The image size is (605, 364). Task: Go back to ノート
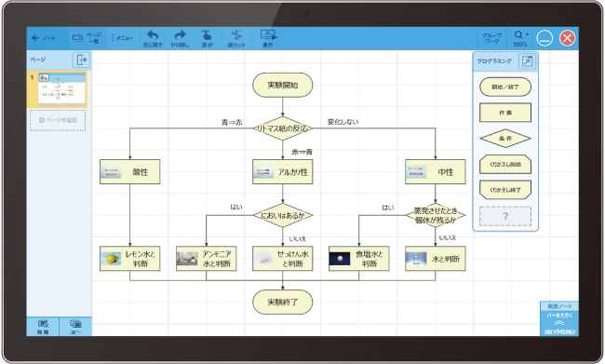coord(44,38)
